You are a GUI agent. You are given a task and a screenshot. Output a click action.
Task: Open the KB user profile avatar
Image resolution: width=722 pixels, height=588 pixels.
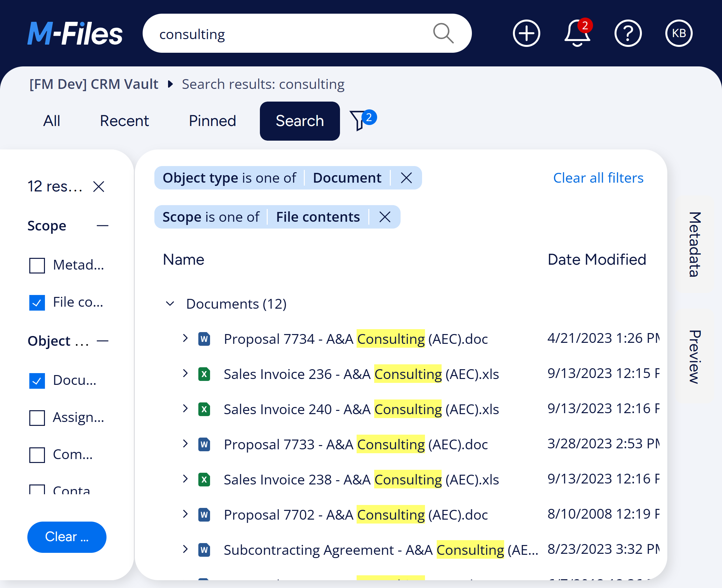tap(679, 33)
